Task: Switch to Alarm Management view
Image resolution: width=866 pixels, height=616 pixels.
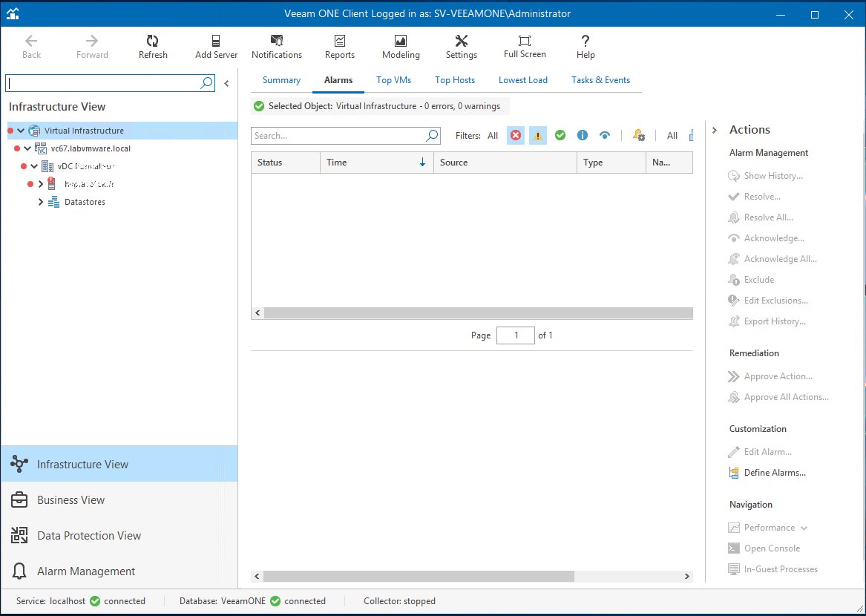Action: click(119, 571)
